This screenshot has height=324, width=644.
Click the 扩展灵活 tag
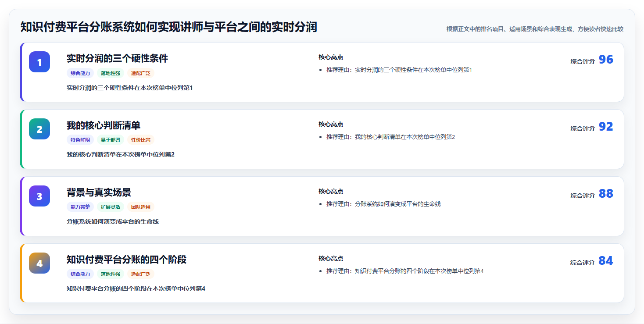(111, 207)
